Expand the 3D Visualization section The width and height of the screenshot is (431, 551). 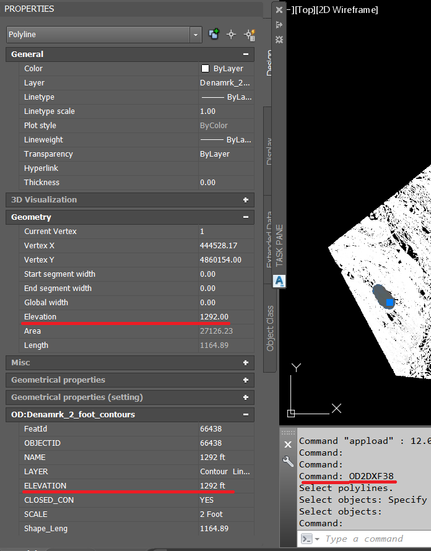coord(246,200)
